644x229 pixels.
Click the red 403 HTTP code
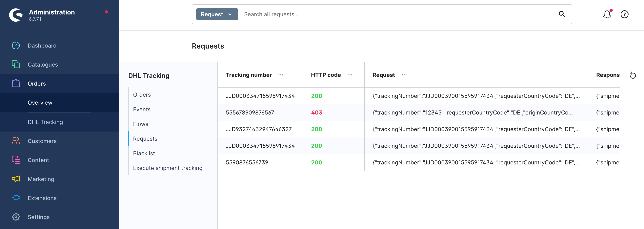[316, 113]
